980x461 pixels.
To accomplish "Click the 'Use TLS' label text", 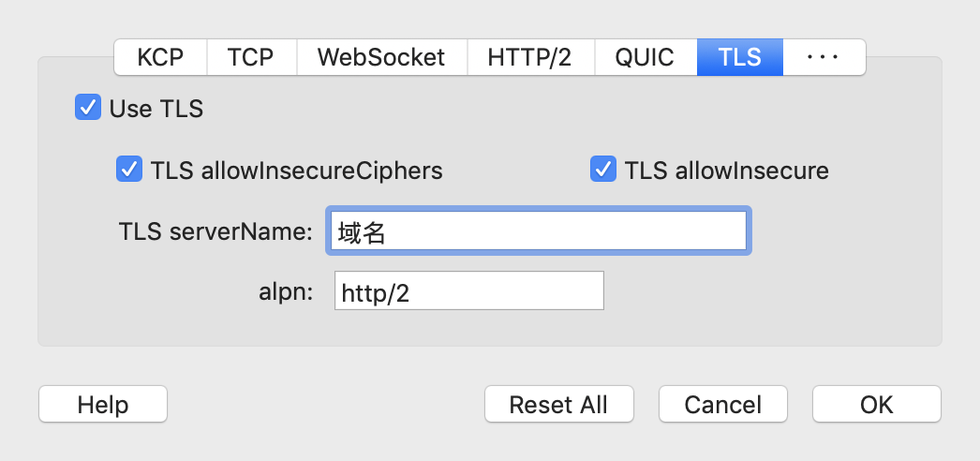I will click(156, 108).
